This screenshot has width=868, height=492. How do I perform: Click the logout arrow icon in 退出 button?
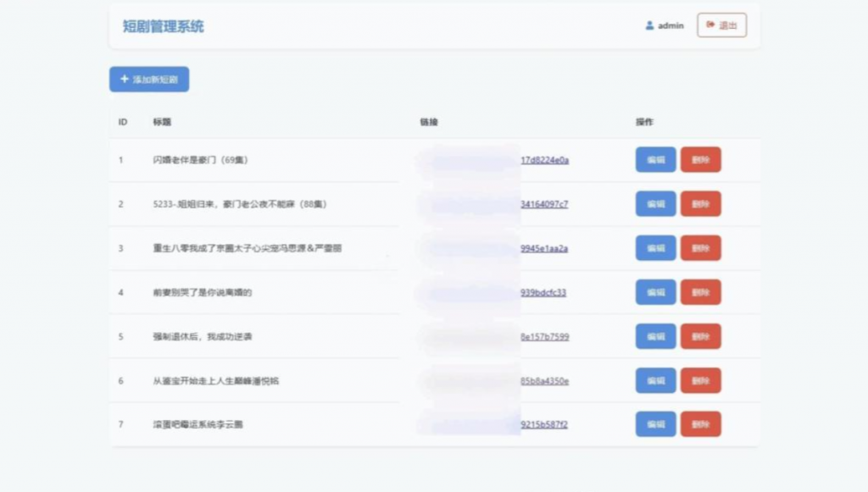pyautogui.click(x=709, y=25)
